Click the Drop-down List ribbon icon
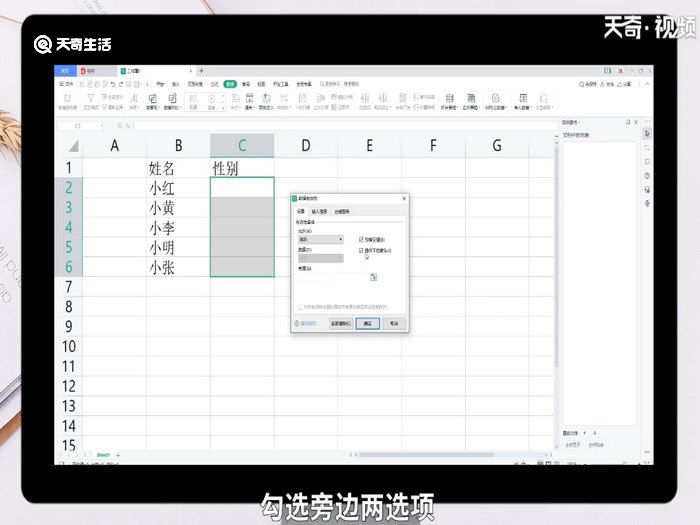700x525 pixels. click(303, 98)
